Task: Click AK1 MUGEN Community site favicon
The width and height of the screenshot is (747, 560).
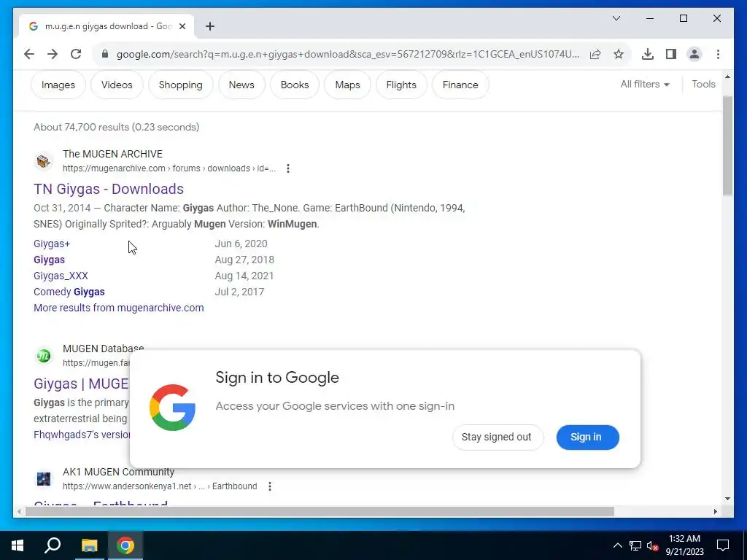Action: [43, 478]
